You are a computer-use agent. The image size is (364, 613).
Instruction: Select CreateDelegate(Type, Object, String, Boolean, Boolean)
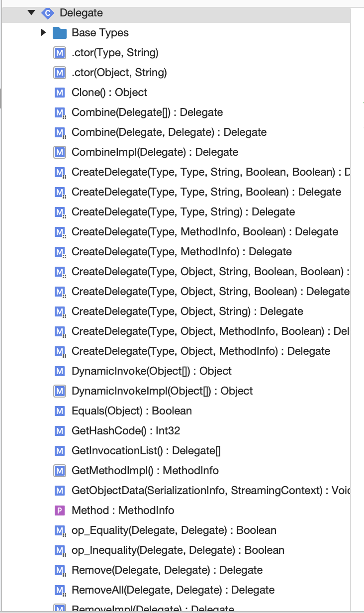click(x=211, y=272)
